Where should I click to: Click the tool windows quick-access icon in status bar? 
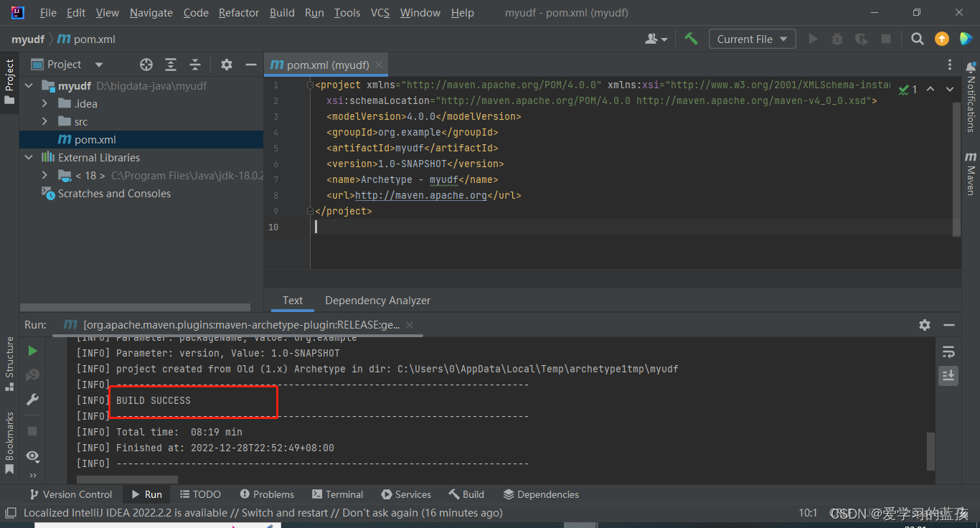[x=11, y=513]
